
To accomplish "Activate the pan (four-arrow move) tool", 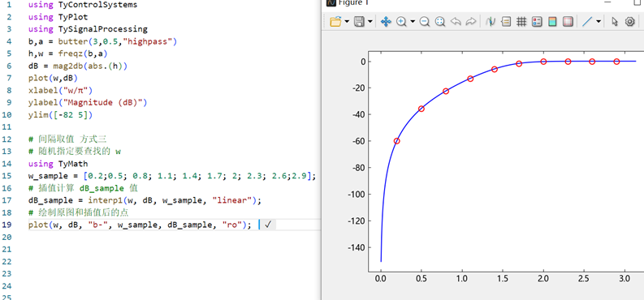I will pyautogui.click(x=386, y=22).
